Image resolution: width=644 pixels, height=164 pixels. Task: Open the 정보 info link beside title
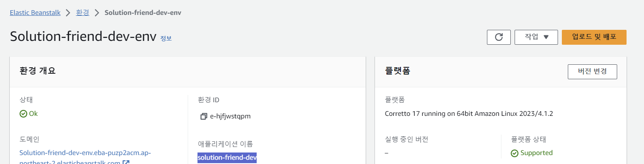tap(166, 38)
